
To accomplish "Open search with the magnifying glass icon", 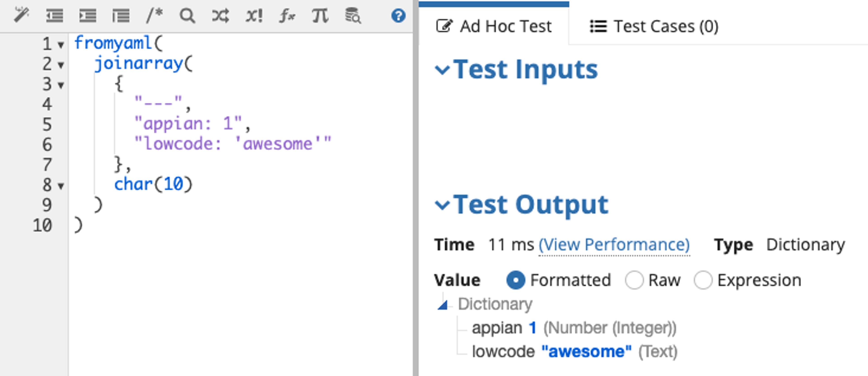I will (x=187, y=16).
